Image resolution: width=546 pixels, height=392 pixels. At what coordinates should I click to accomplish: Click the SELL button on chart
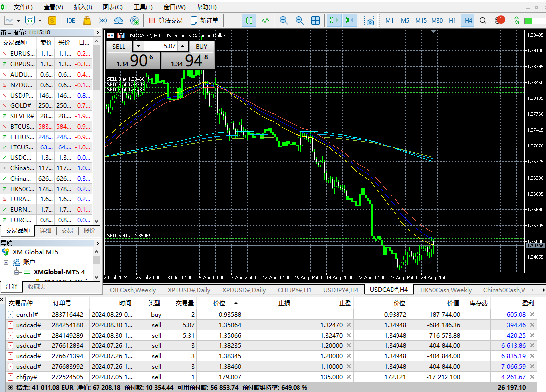coord(119,46)
